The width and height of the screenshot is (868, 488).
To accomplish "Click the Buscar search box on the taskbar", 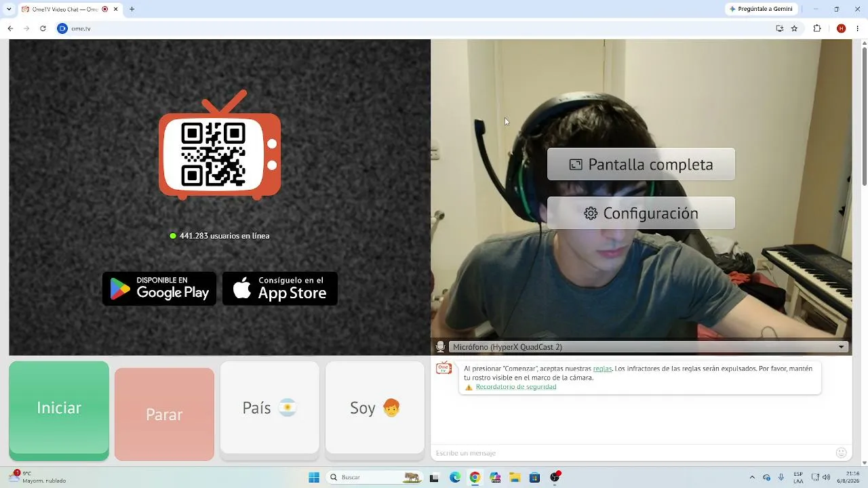I will (x=374, y=477).
